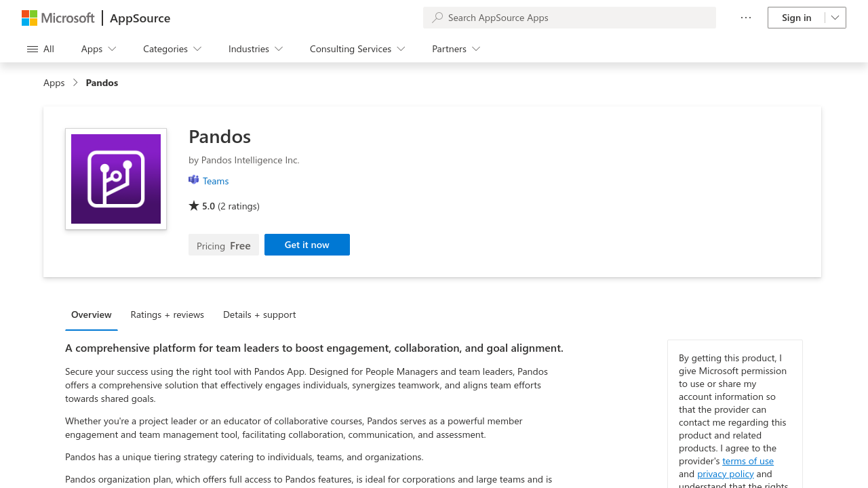This screenshot has height=488, width=868.
Task: Expand the Sign in dropdown arrow
Action: point(835,18)
